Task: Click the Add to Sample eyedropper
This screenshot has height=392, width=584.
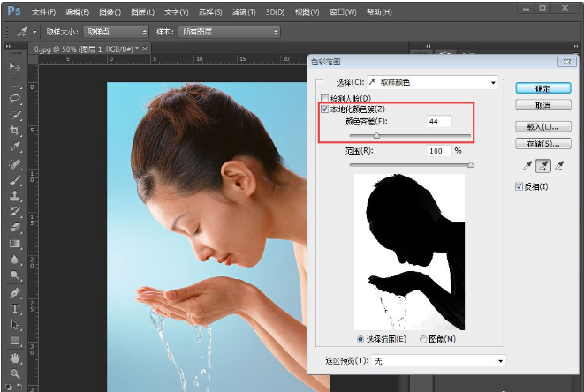Action: 543,166
